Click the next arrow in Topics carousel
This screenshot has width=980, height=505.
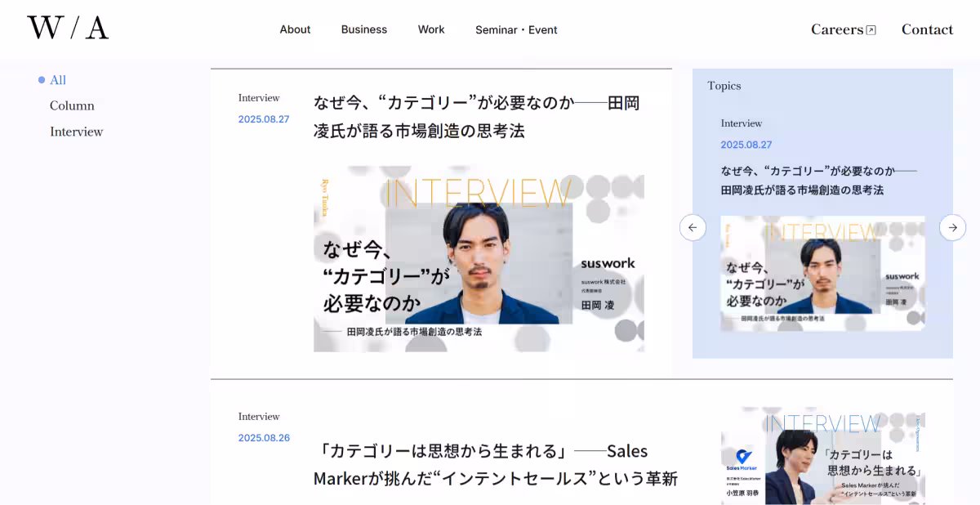click(x=952, y=227)
